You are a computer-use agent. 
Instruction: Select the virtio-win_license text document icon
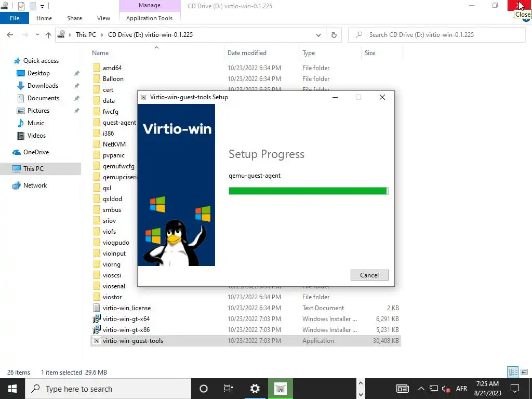click(97, 308)
